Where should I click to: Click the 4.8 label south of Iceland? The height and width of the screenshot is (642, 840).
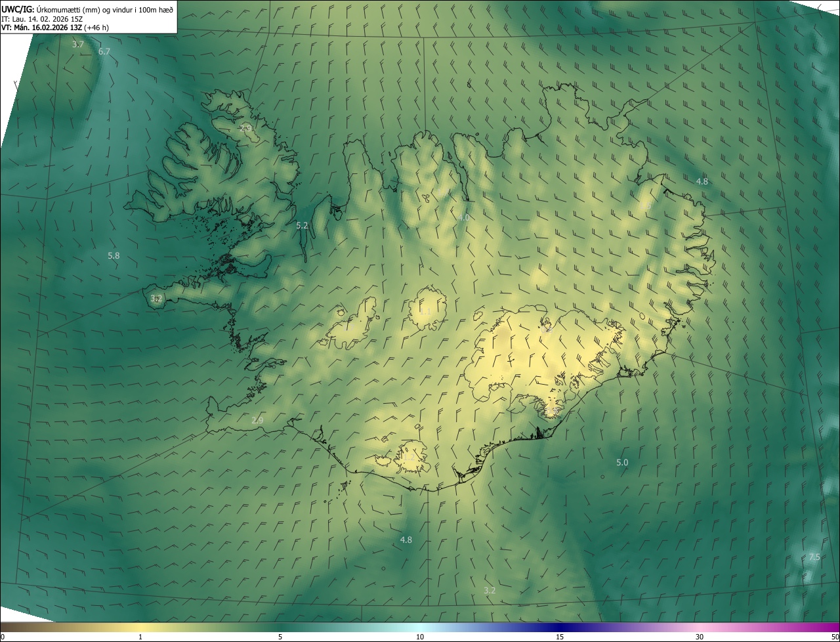[x=406, y=540]
